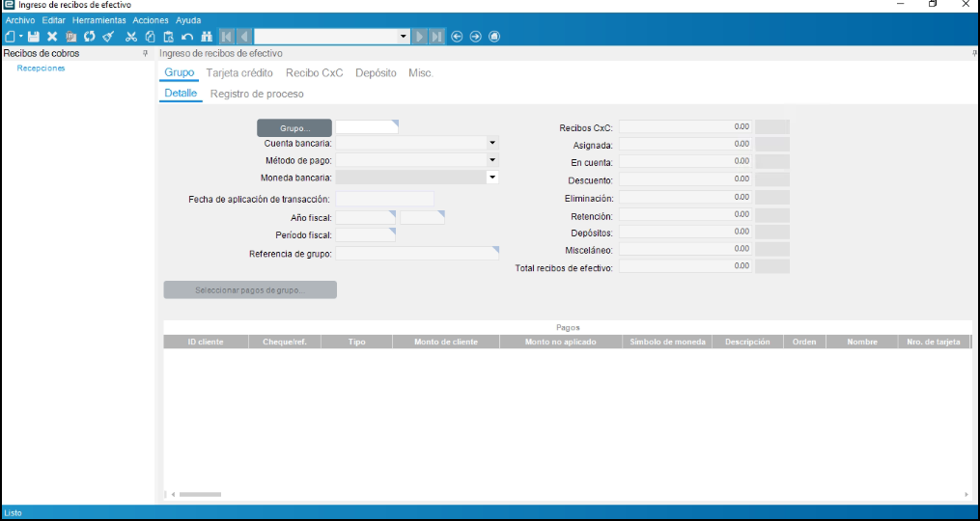Screen dimensions: 980x521
Task: Click the Tipo column header
Action: [x=357, y=342]
